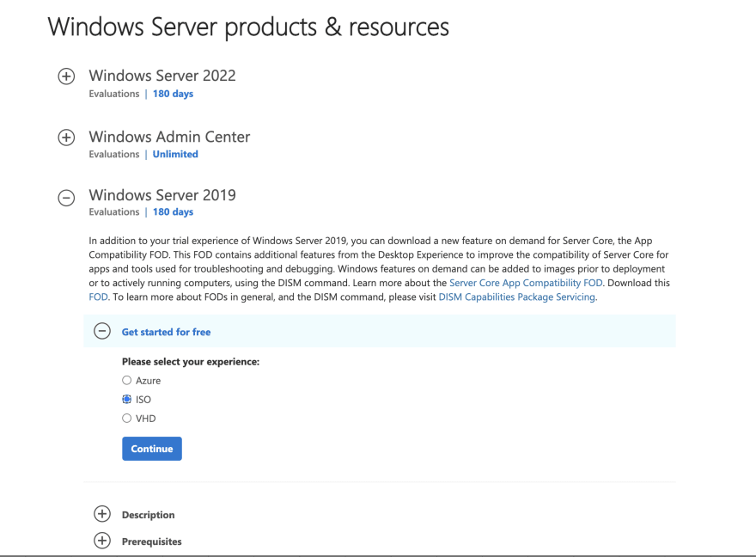Open the Server Core App Compatibility FOD link
The width and height of the screenshot is (756, 557).
point(526,283)
